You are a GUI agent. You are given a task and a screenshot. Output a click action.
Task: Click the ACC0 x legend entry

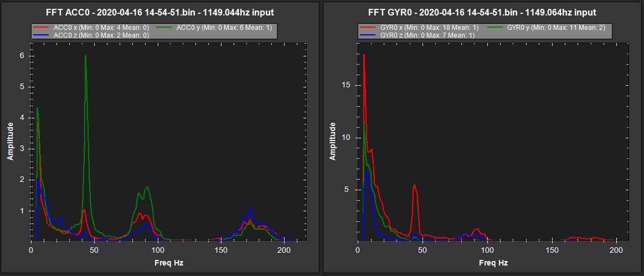91,28
